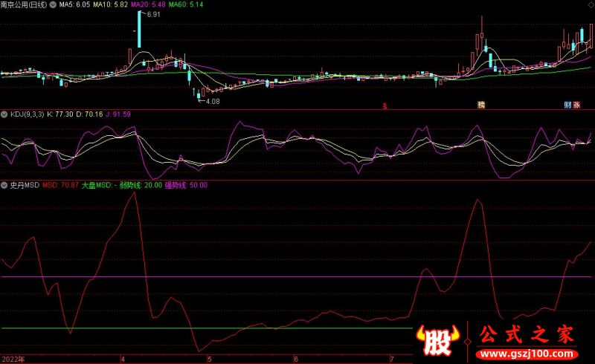Viewport: 595px width, 364px height.
Task: Click the red dollar sign event marker
Action: 385,105
